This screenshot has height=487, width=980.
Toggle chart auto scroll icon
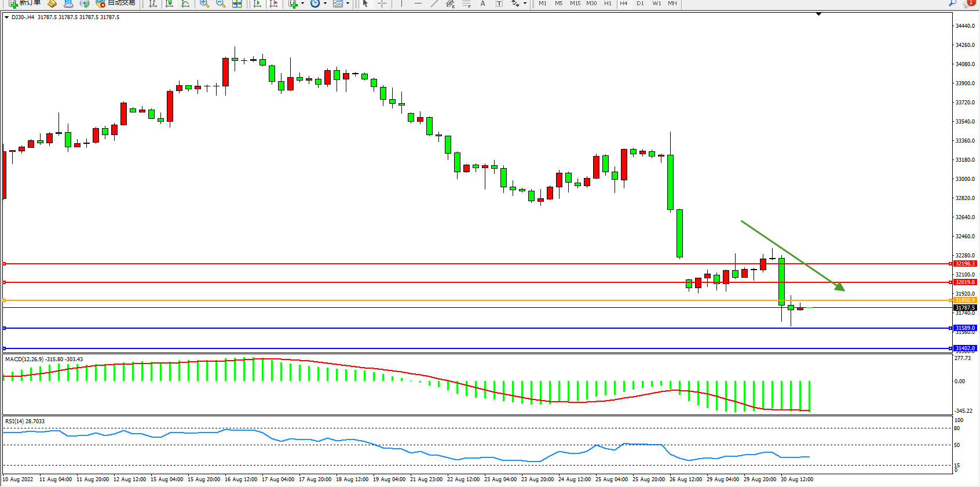click(x=258, y=3)
